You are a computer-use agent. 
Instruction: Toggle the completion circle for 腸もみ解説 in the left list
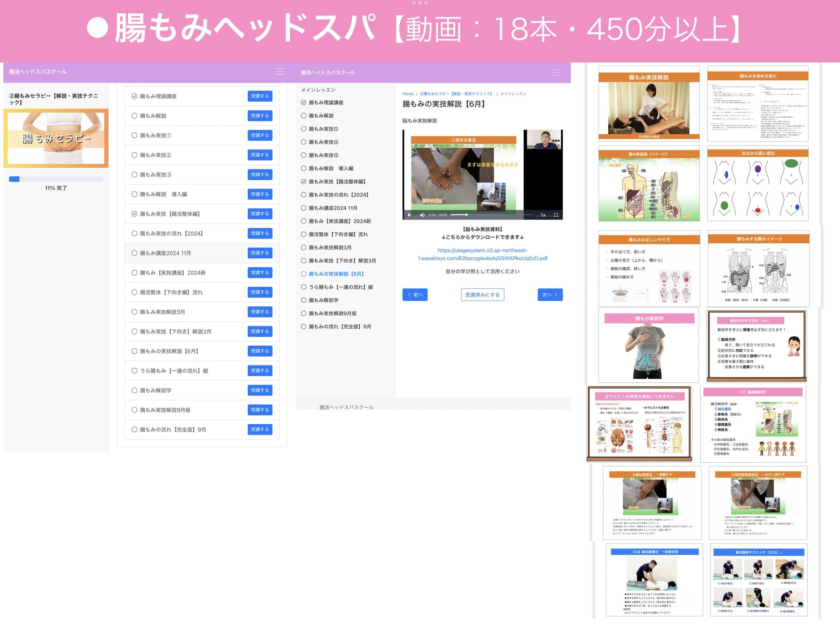tap(134, 116)
